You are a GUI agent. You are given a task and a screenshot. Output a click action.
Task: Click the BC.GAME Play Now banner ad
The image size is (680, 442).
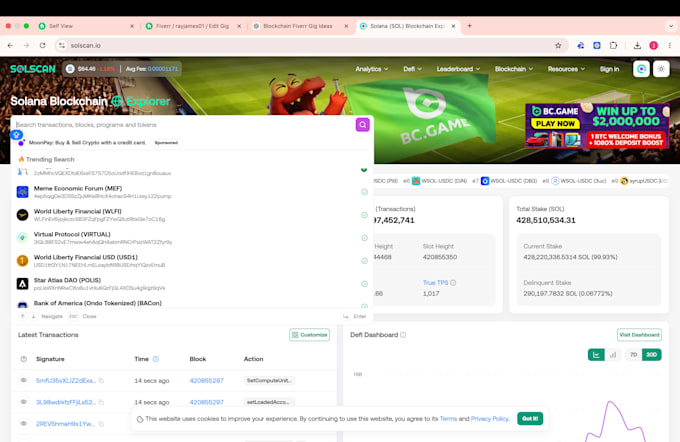tap(597, 126)
